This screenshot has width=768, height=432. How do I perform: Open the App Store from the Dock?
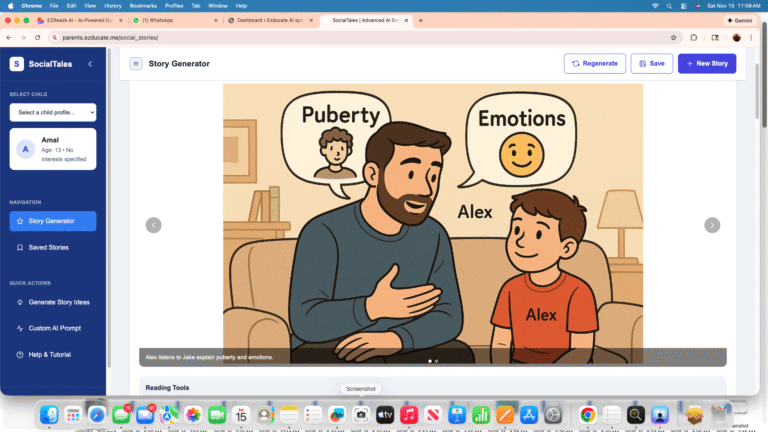529,415
